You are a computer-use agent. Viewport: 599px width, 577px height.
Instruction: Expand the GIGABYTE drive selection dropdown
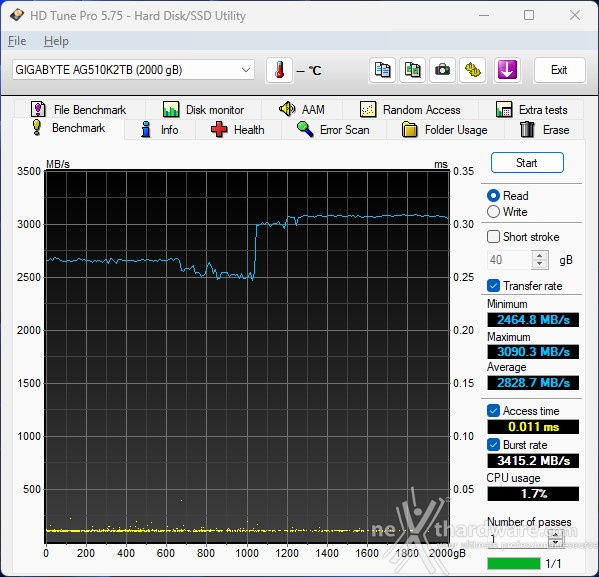coord(246,70)
